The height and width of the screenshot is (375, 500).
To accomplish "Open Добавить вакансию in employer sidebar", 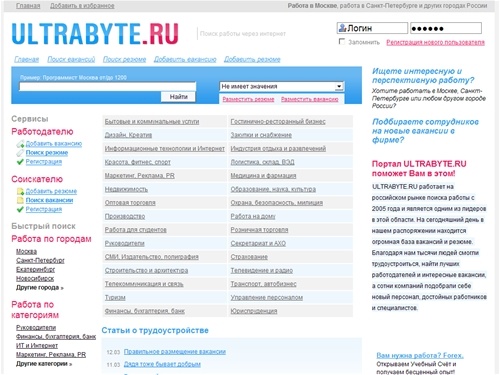I will [54, 144].
